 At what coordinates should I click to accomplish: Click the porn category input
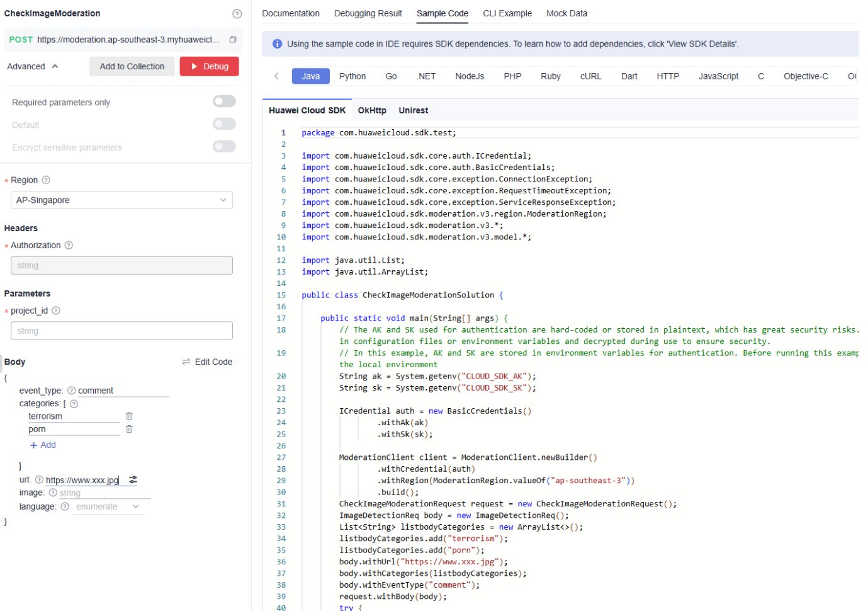74,429
